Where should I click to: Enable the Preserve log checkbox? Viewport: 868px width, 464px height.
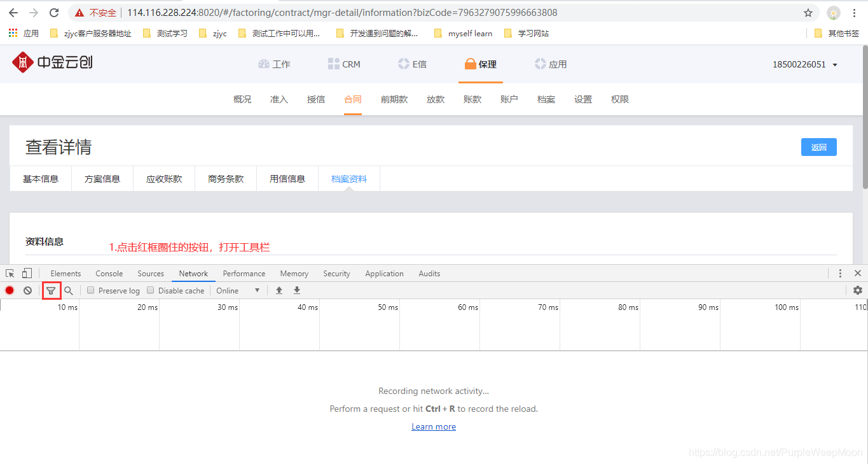point(90,290)
